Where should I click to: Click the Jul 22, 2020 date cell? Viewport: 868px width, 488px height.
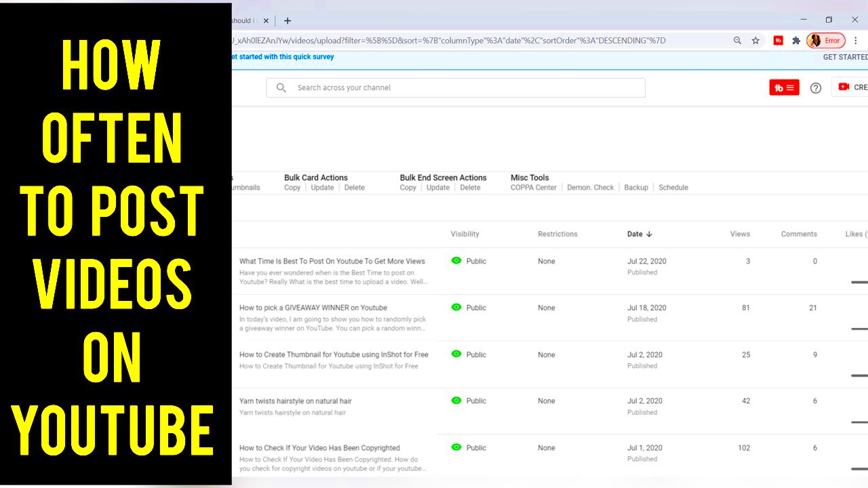(x=647, y=261)
